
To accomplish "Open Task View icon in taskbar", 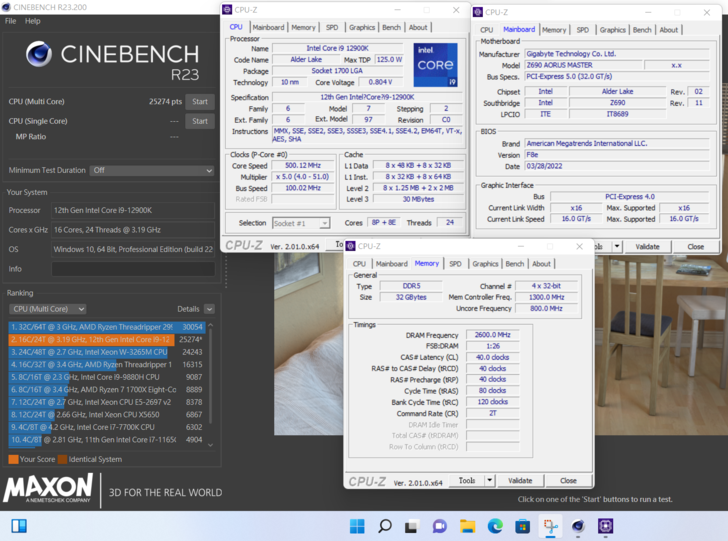I will click(412, 526).
